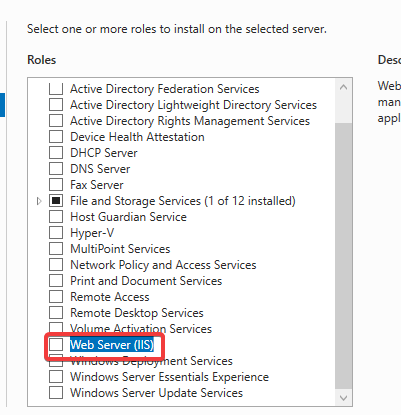
Task: Select the Hyper-V role checkbox
Action: coord(56,233)
